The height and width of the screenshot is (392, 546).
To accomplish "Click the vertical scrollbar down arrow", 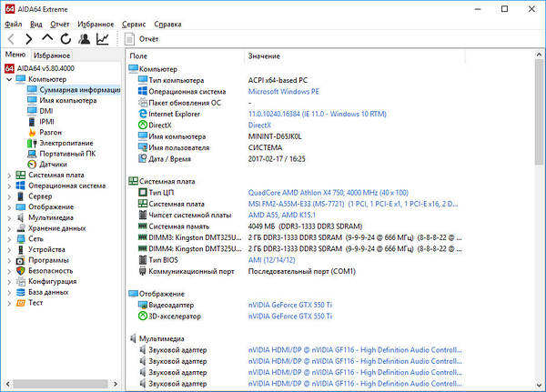I will (x=539, y=385).
